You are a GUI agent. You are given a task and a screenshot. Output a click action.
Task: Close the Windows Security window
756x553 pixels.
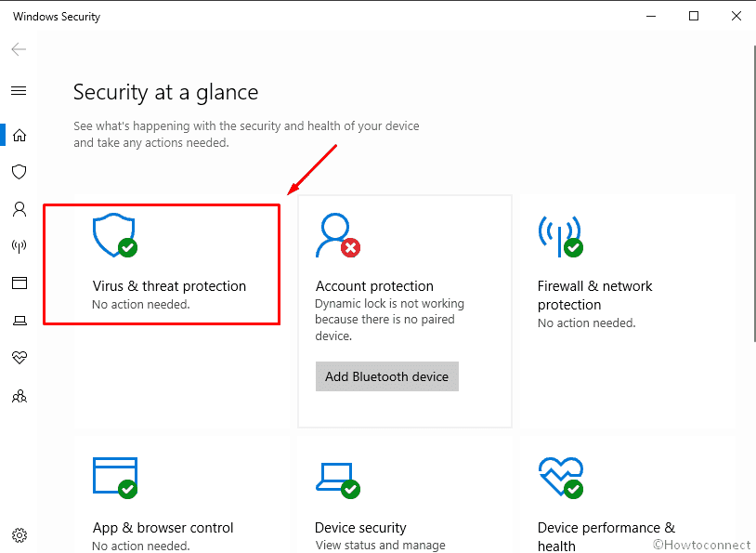[x=736, y=16]
